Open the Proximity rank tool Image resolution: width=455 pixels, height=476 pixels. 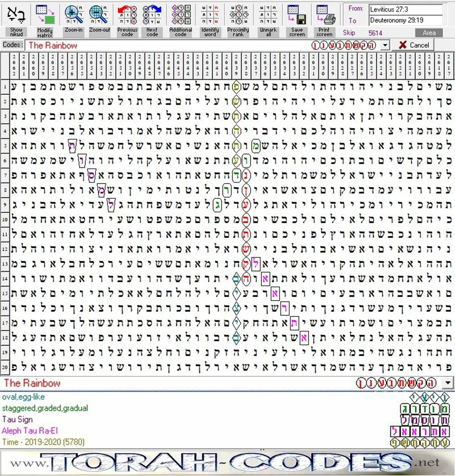coord(238,20)
